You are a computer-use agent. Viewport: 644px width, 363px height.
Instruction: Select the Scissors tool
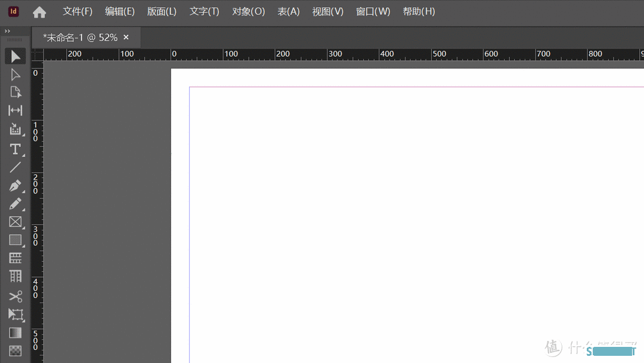point(15,296)
